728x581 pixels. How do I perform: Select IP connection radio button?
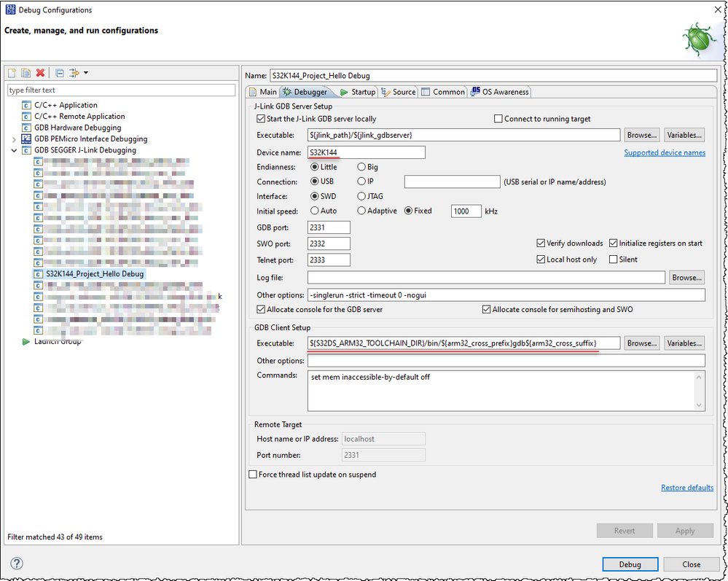361,181
